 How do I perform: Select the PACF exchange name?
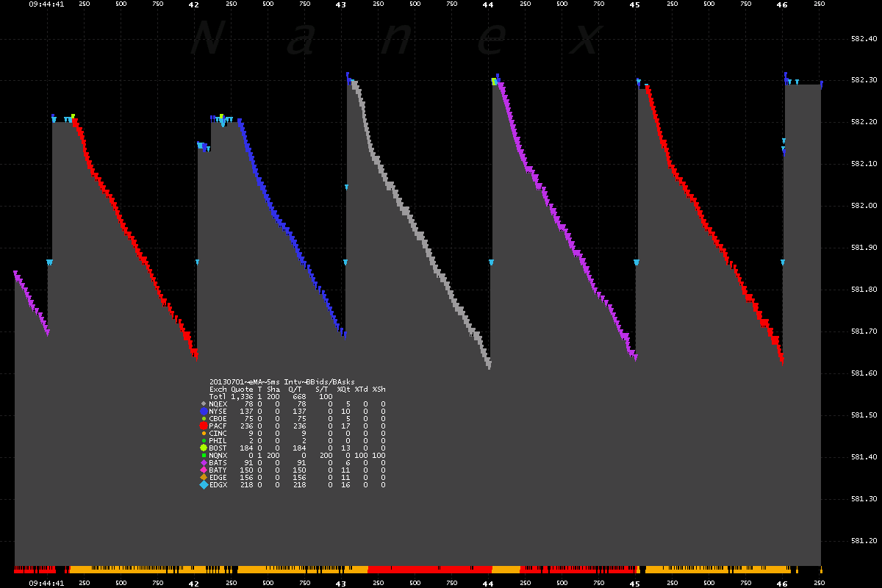tap(218, 426)
